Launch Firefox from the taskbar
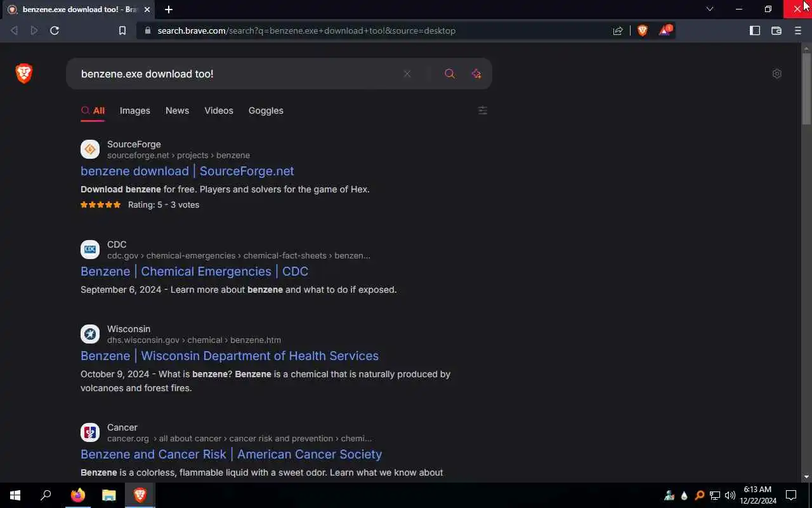The height and width of the screenshot is (508, 812). [x=77, y=495]
